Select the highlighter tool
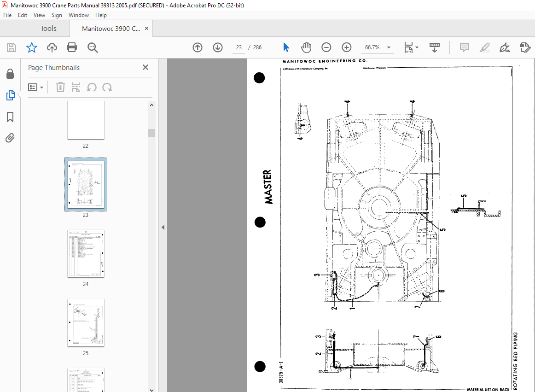Screen dimensions: 535x392 pyautogui.click(x=484, y=47)
